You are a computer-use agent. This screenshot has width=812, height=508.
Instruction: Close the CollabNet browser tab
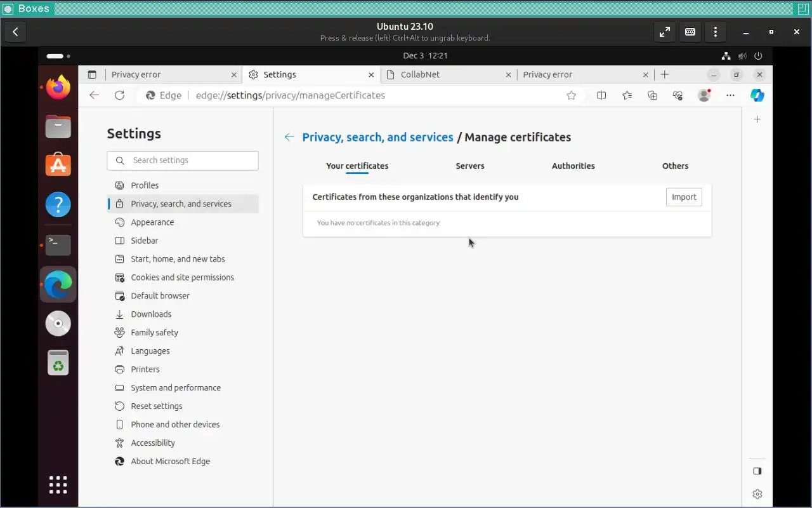(509, 74)
